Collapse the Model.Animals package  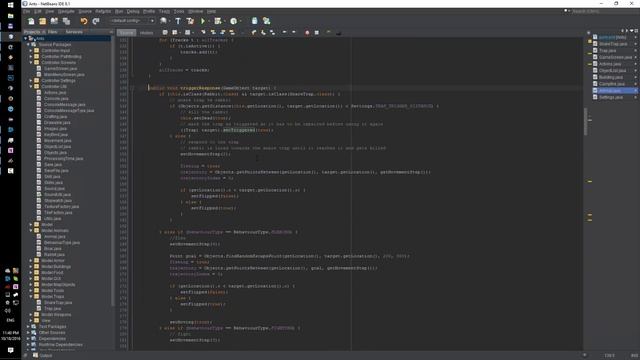point(31,231)
